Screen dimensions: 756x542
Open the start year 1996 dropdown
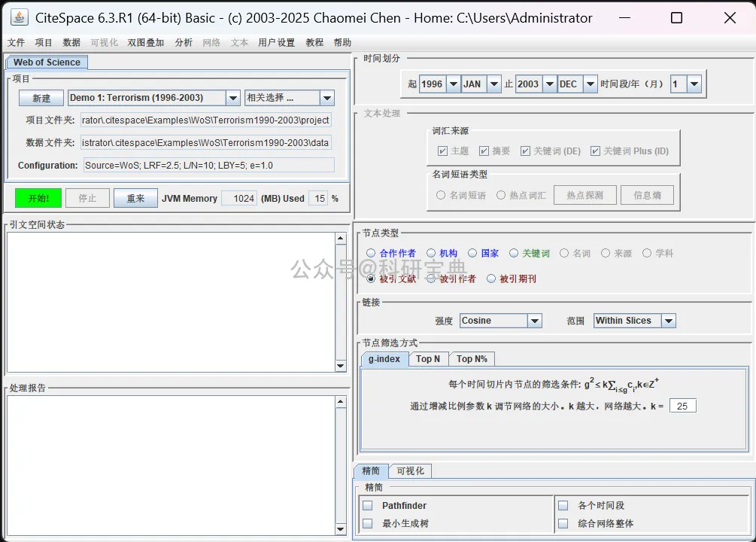(x=453, y=84)
